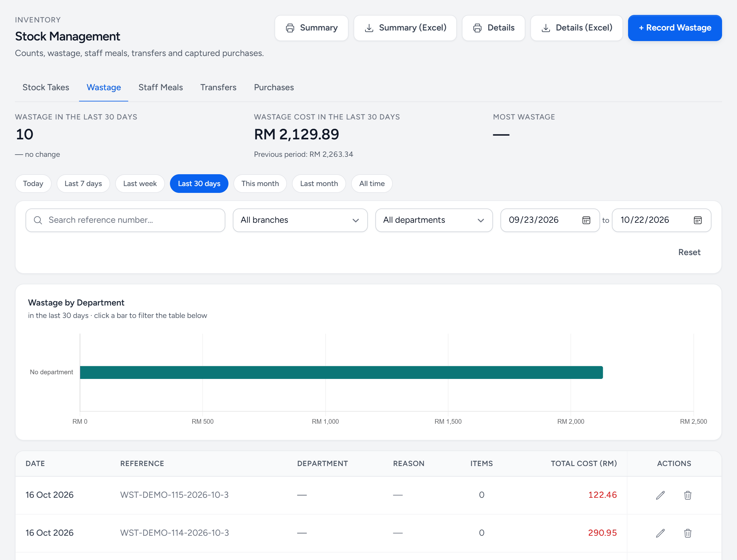737x560 pixels.
Task: Click the Summary print button
Action: click(x=311, y=28)
